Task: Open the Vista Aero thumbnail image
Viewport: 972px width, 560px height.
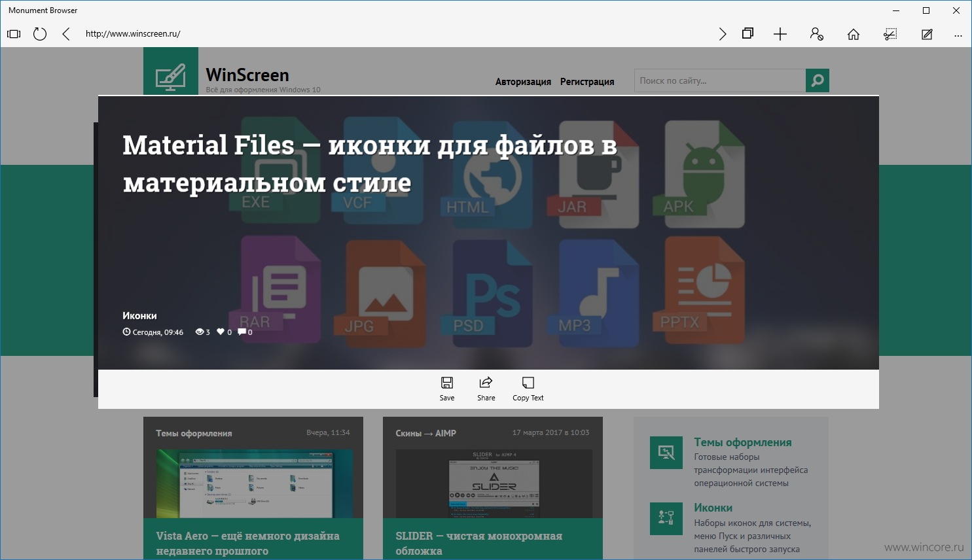Action: [x=255, y=483]
